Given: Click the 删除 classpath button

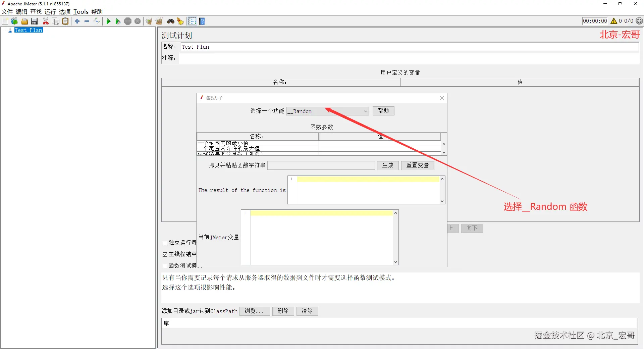Looking at the screenshot, I should 283,311.
